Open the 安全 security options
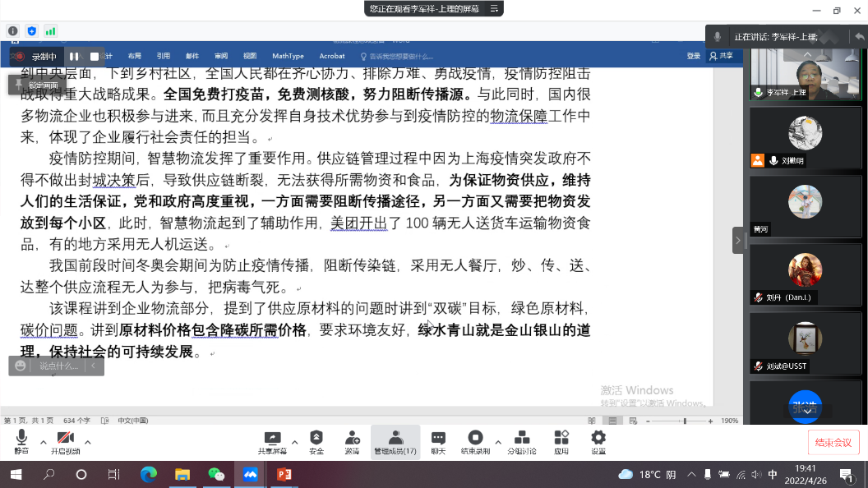The height and width of the screenshot is (488, 868). [x=316, y=442]
